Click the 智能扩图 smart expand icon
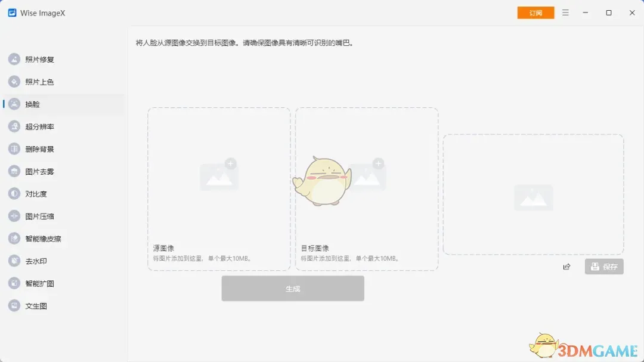644x362 pixels. (x=14, y=283)
